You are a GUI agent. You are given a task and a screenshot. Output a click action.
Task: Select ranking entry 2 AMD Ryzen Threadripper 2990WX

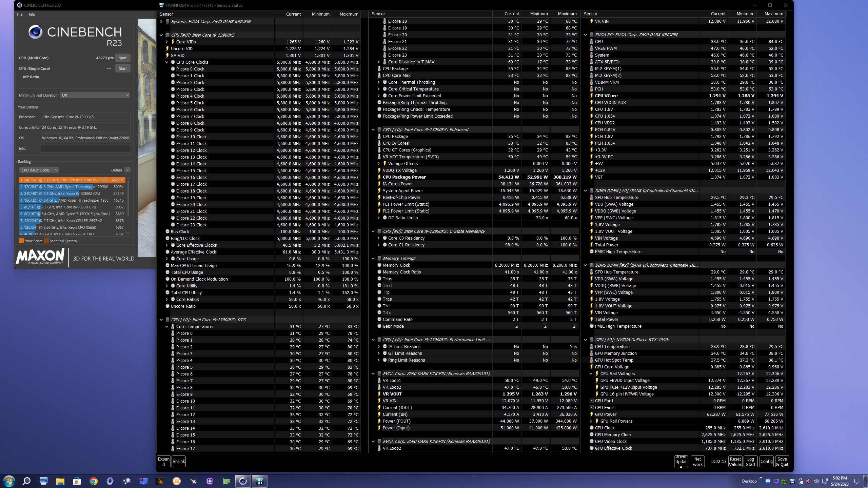click(72, 187)
